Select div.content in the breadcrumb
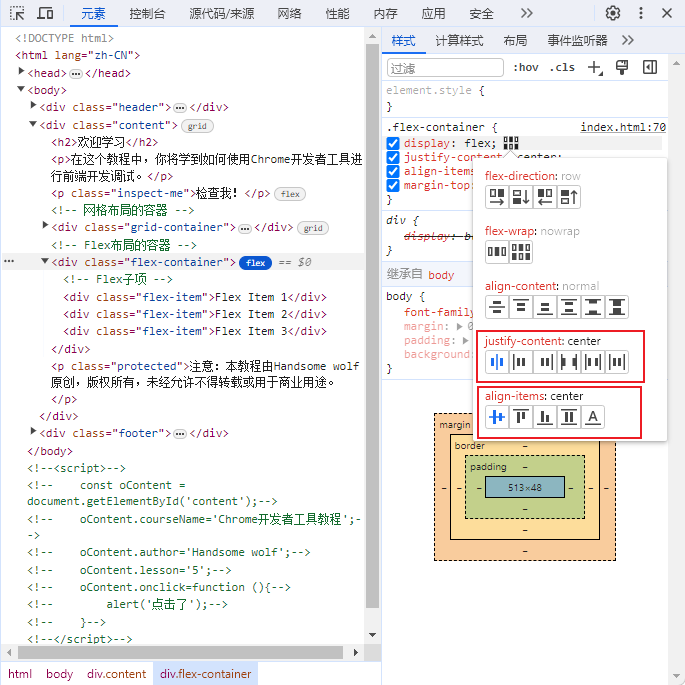Image resolution: width=685 pixels, height=685 pixels. coord(116,674)
